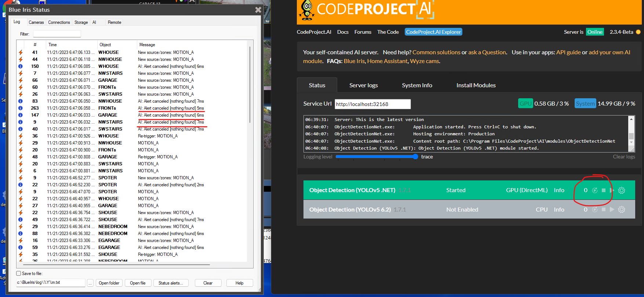The width and height of the screenshot is (644, 297).
Task: Open the ask a Question link
Action: pos(487,52)
